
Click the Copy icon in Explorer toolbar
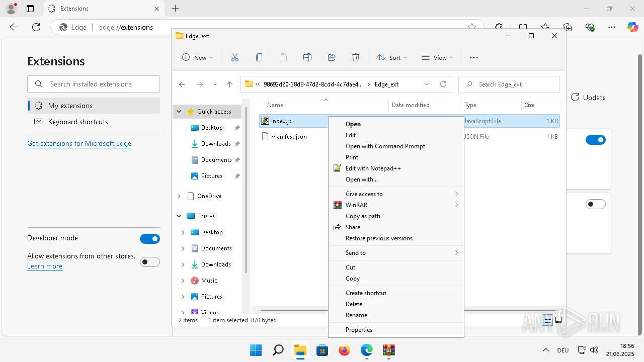point(259,57)
